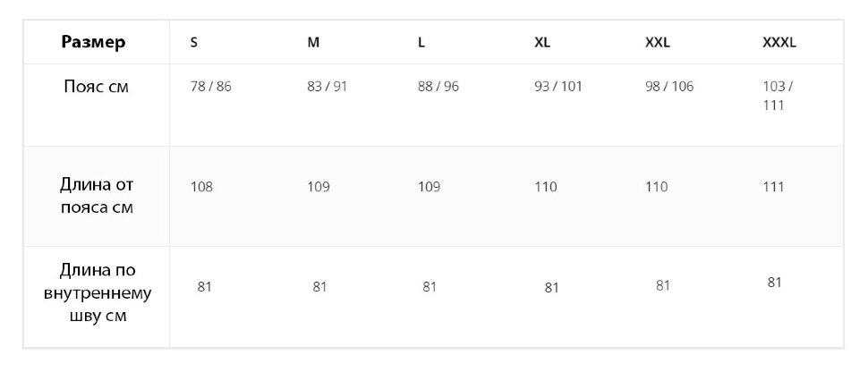The width and height of the screenshot is (868, 372).
Task: Click the 98 / 106 waist value
Action: click(669, 87)
